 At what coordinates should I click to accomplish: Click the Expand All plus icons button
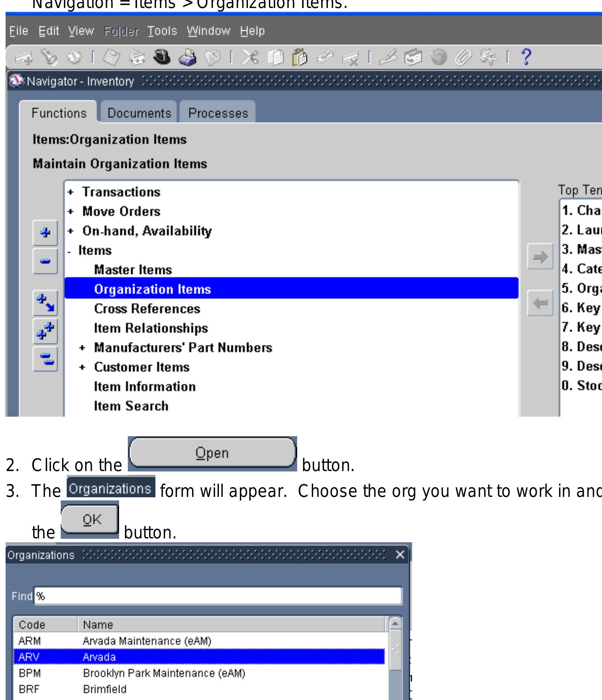point(45,331)
